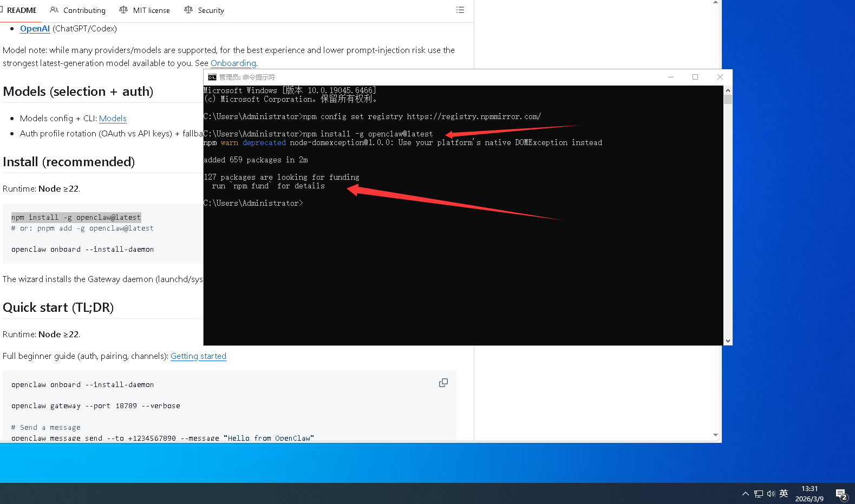Image resolution: width=855 pixels, height=504 pixels.
Task: View the Security tab
Action: tap(204, 10)
